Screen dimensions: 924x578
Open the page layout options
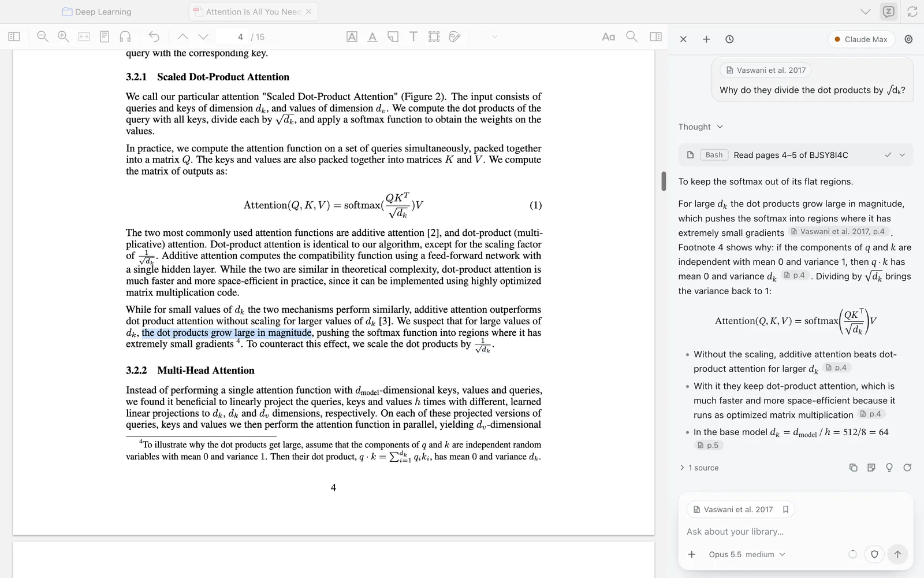105,37
